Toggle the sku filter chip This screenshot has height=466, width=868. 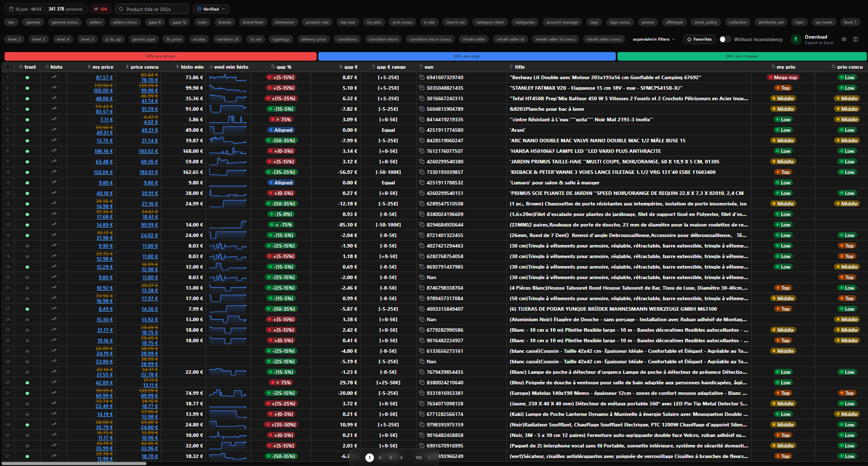click(11, 22)
